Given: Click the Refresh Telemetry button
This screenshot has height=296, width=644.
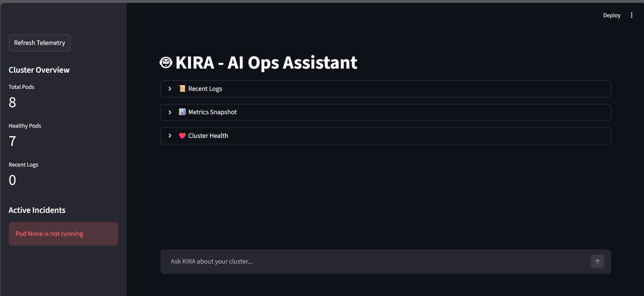Looking at the screenshot, I should [40, 43].
